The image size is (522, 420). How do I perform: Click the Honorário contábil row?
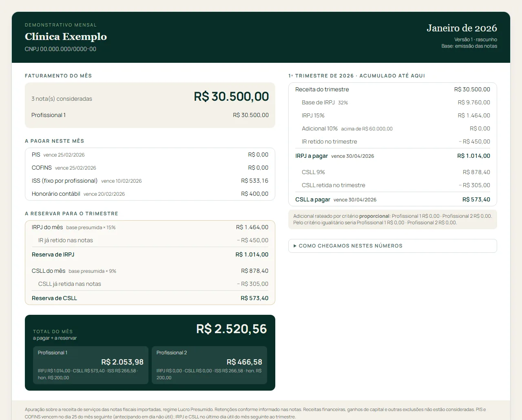click(150, 194)
